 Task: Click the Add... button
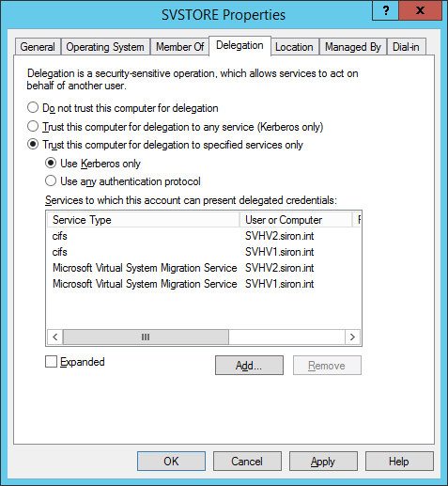[249, 365]
